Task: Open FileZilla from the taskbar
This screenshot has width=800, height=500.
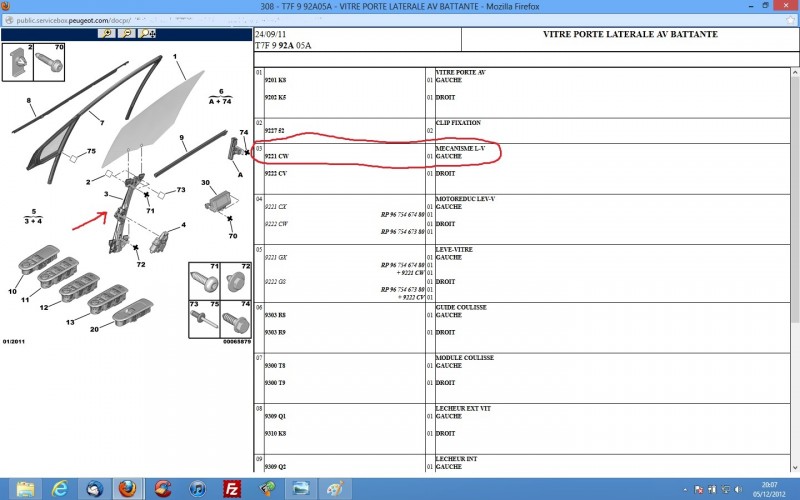Action: point(231,488)
